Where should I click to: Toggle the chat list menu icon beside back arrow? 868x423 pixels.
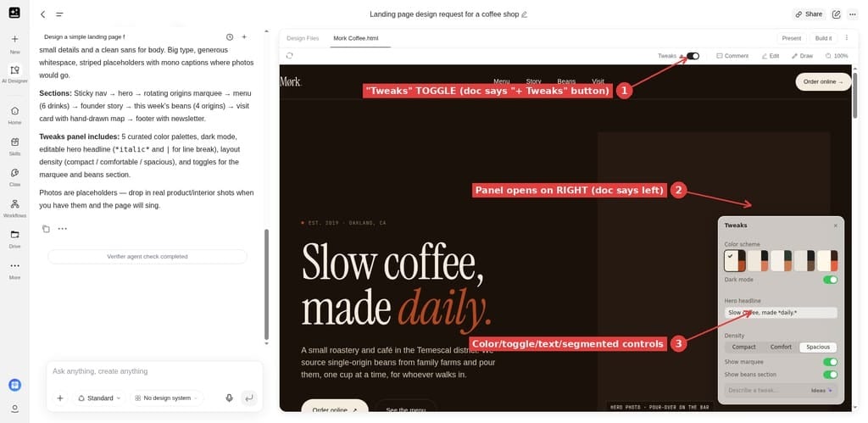click(59, 14)
